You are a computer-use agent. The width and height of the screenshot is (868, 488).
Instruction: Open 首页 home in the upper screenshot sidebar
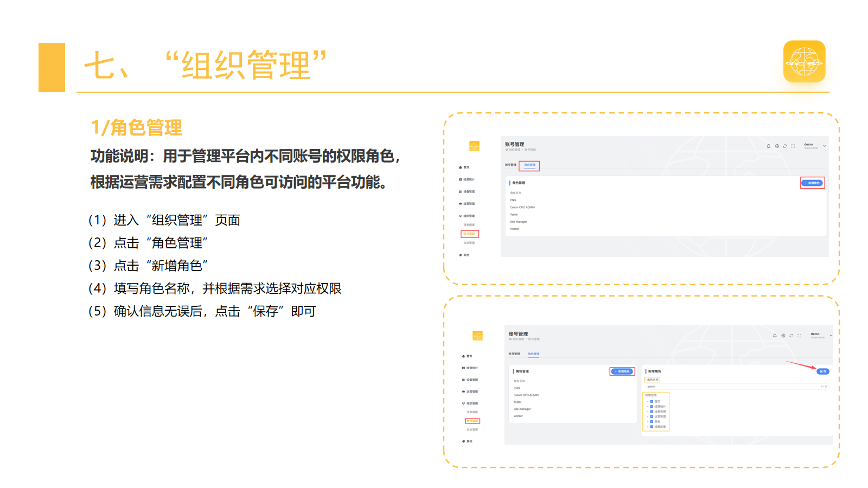coord(464,167)
